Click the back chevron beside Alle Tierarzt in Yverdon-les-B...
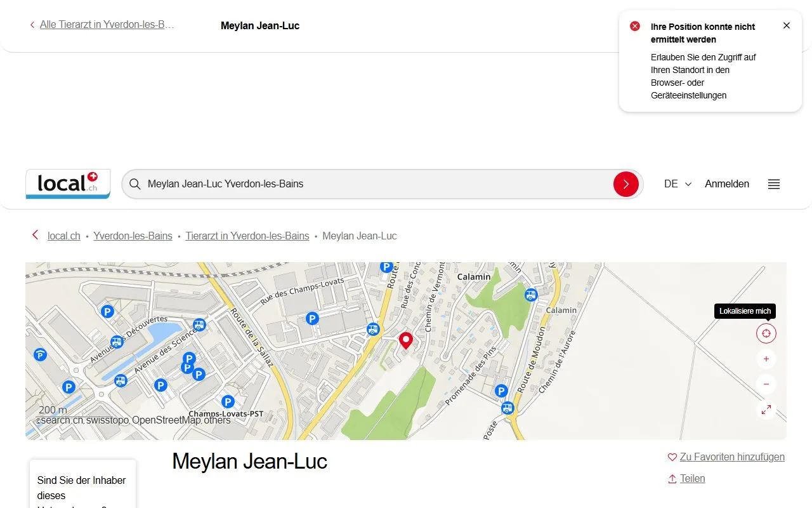This screenshot has width=812, height=508. click(x=32, y=24)
